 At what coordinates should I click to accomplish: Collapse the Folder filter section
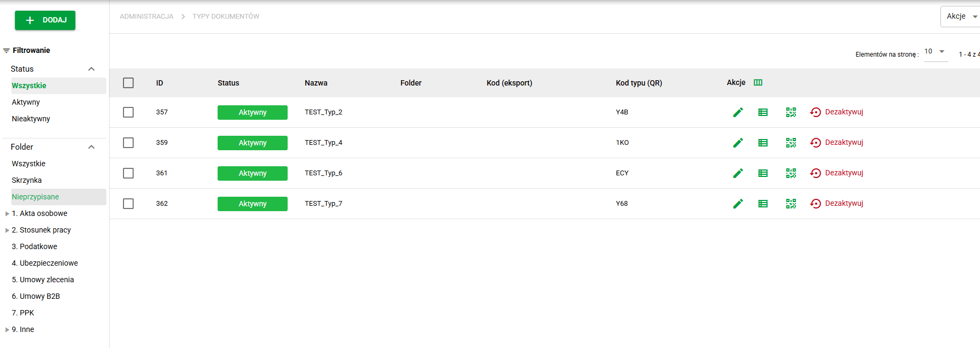(x=91, y=147)
